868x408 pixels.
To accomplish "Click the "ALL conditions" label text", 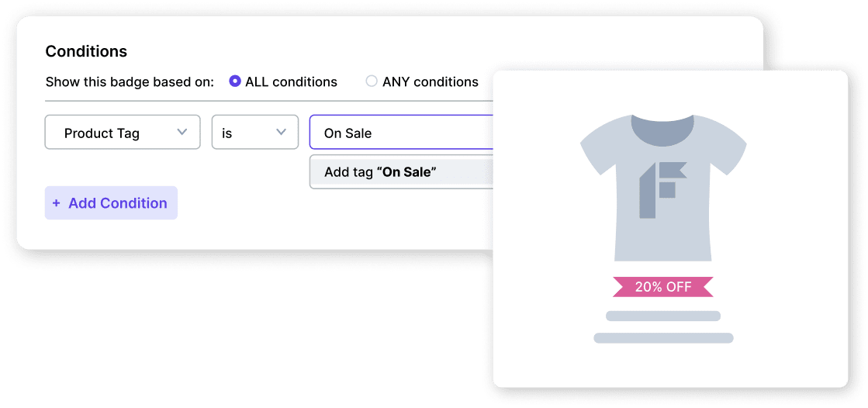I will (291, 82).
